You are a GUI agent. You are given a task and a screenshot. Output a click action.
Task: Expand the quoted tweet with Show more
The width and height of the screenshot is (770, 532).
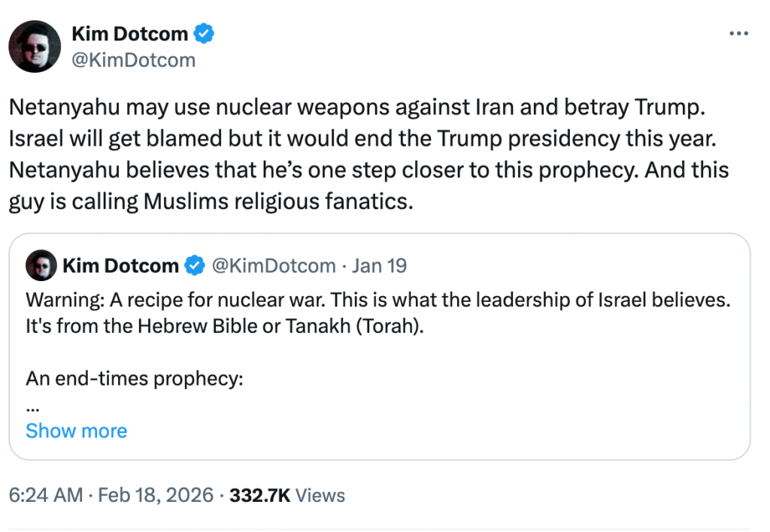click(x=76, y=431)
